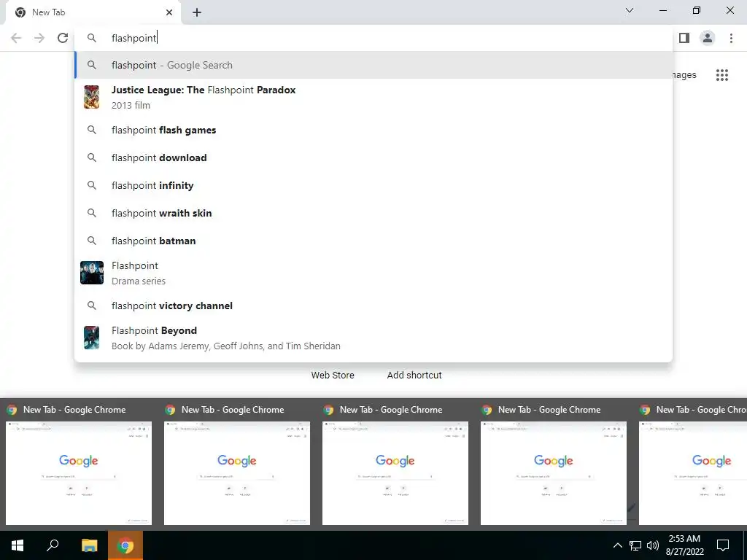The width and height of the screenshot is (747, 560).
Task: Open the Chrome three-dot menu
Action: click(731, 38)
